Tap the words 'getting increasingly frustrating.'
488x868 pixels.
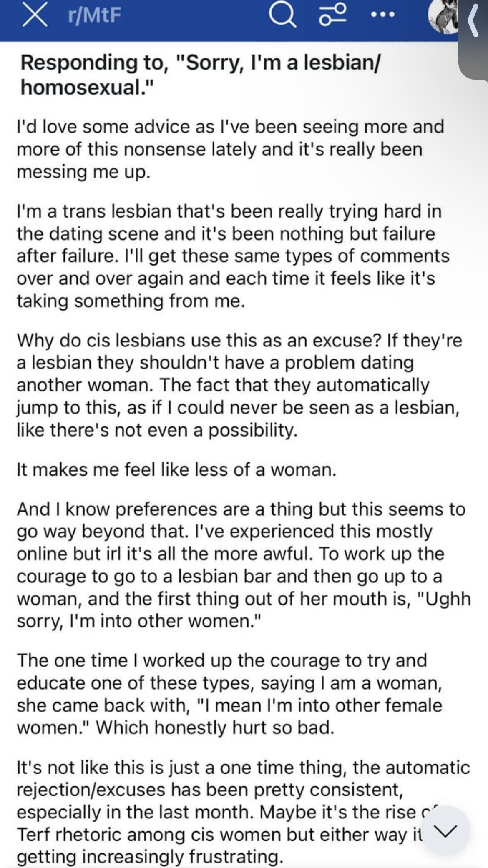point(150,857)
